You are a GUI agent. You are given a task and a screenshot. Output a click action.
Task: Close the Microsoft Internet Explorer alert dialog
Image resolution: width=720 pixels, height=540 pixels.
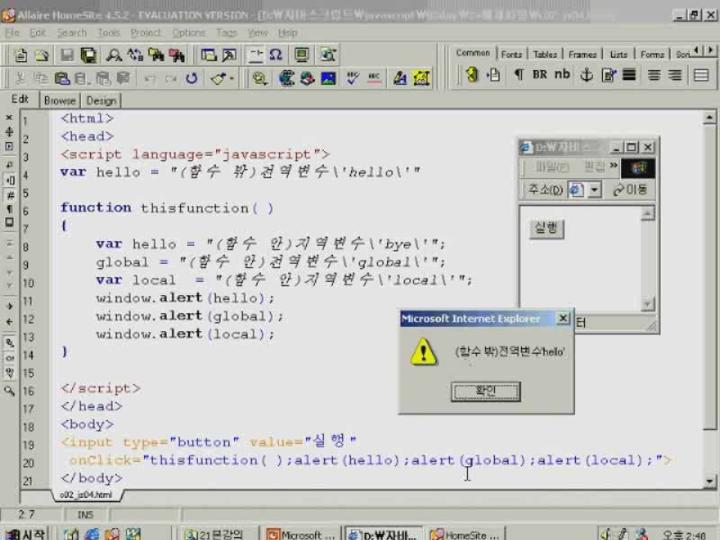pyautogui.click(x=563, y=318)
